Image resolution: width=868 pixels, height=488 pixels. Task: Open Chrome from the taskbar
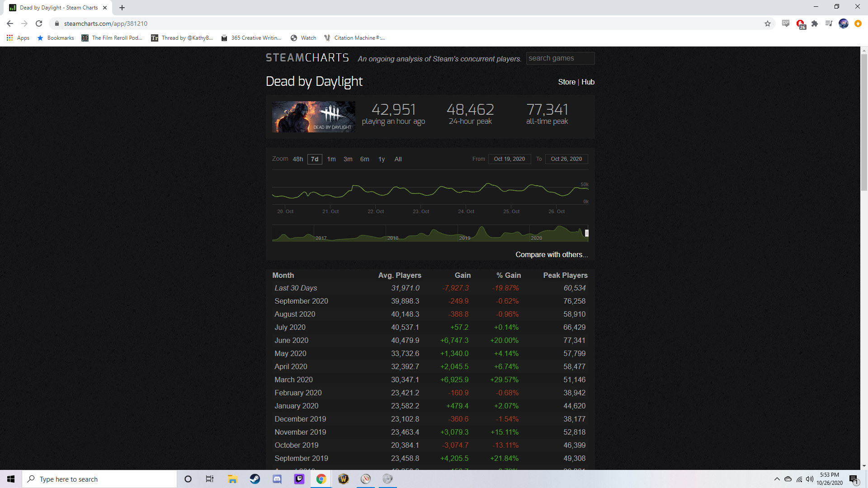[321, 479]
